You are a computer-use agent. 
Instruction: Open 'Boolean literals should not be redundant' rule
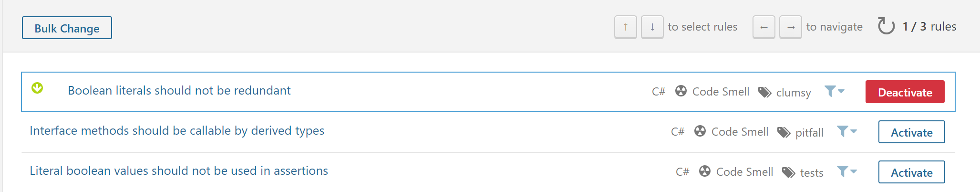point(179,91)
